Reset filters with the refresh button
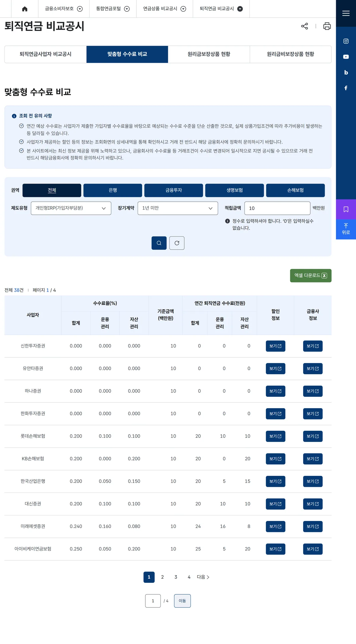Viewport: 356px width, 644px height. coord(177,243)
